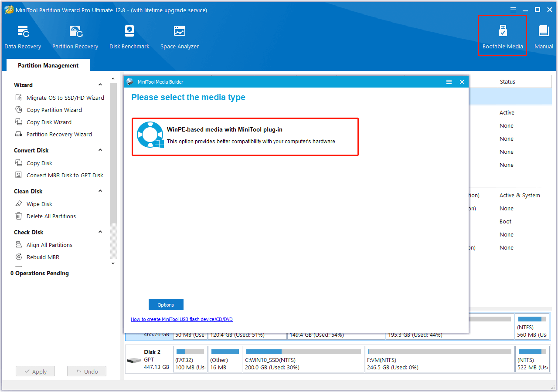The width and height of the screenshot is (558, 392).
Task: Collapse the Wizard section
Action: 100,85
